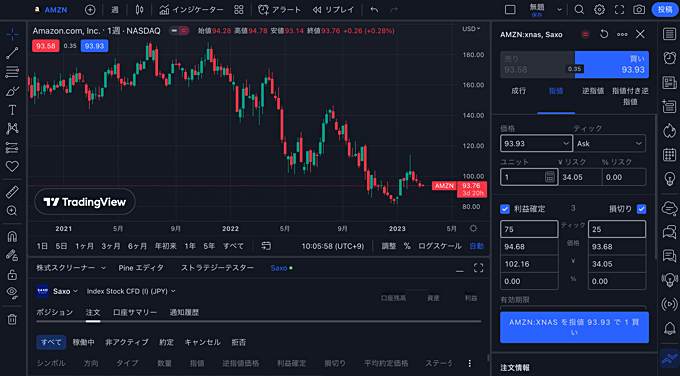Add symbol with the plus icon
The height and width of the screenshot is (376, 680).
point(90,10)
